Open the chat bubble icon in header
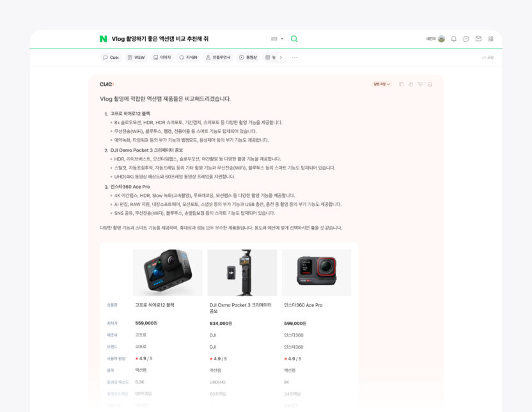The image size is (532, 412). pyautogui.click(x=466, y=39)
